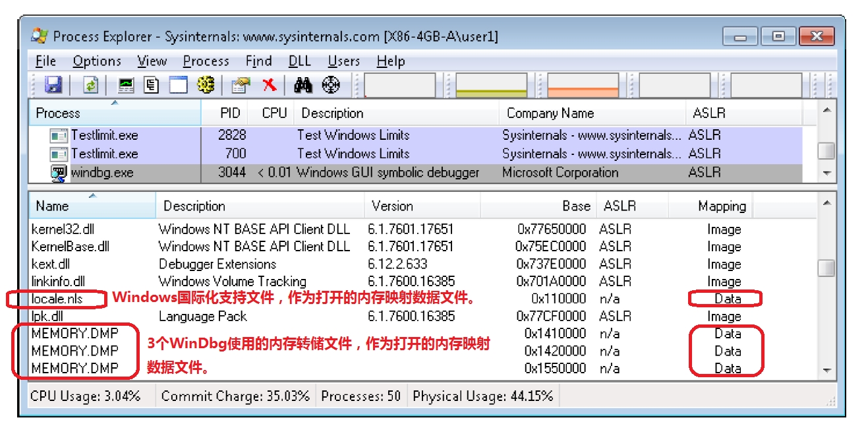Image resolution: width=868 pixels, height=428 pixels.
Task: Sort DLLs by the lower-pane Description header
Action: [x=260, y=206]
